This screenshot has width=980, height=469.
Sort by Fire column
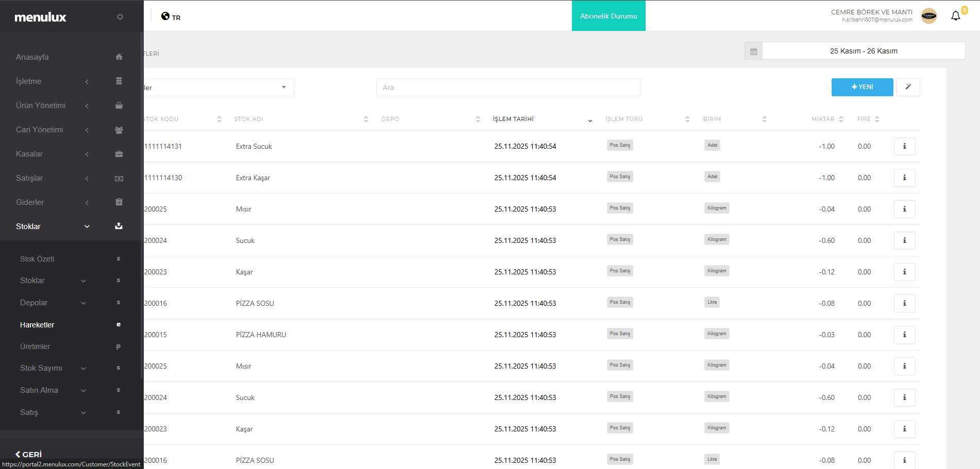(877, 119)
